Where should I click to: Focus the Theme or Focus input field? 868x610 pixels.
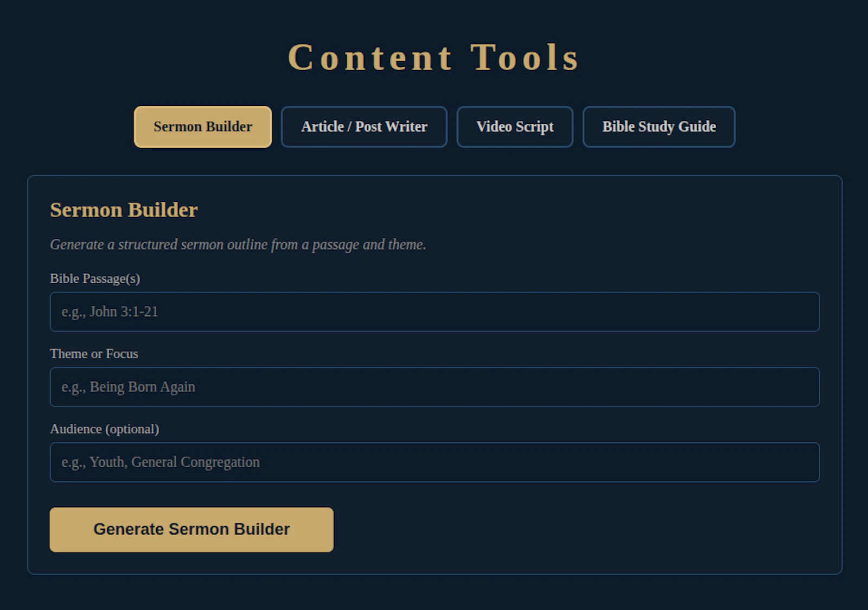pyautogui.click(x=435, y=387)
